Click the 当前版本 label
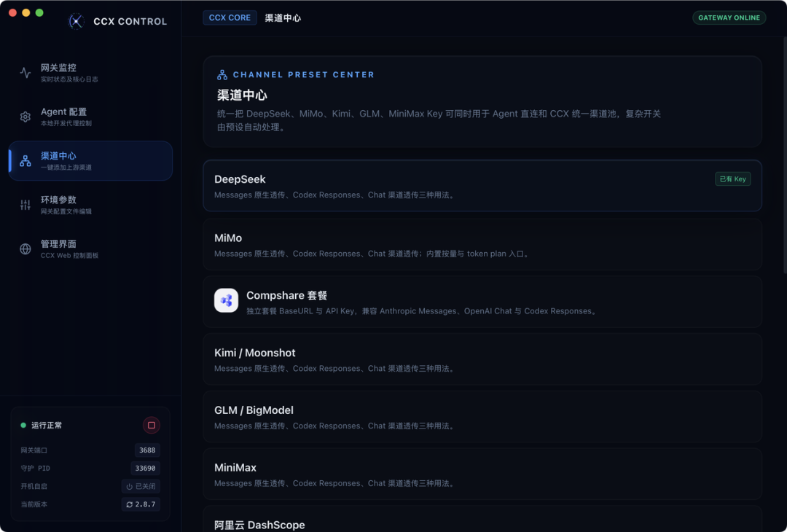This screenshot has width=787, height=532. (x=34, y=504)
